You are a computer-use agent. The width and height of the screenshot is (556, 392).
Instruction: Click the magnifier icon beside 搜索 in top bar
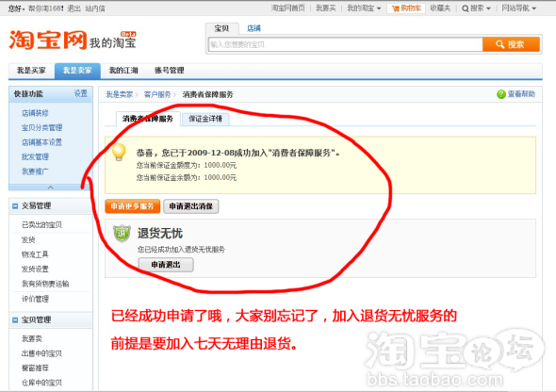point(466,8)
